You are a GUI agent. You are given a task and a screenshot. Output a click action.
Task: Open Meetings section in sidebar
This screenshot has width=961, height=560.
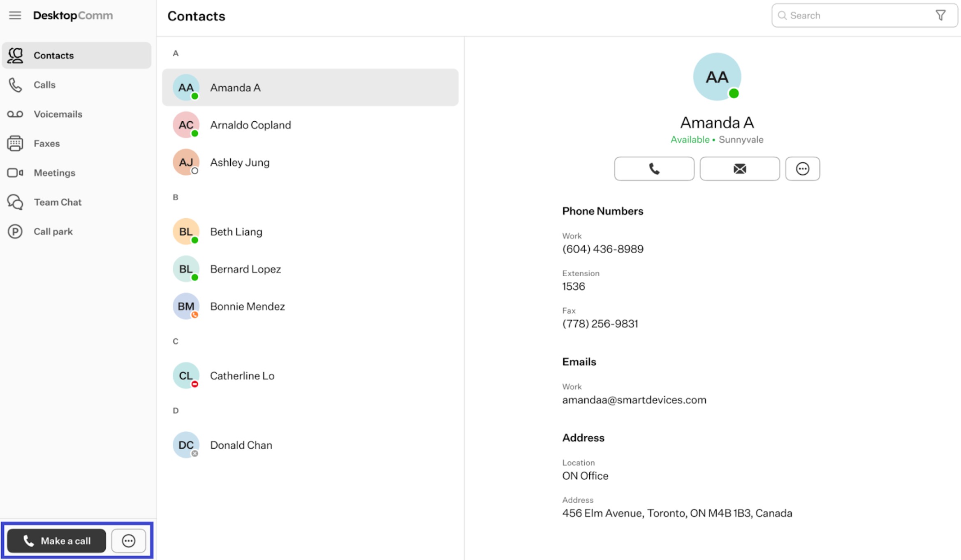click(76, 173)
